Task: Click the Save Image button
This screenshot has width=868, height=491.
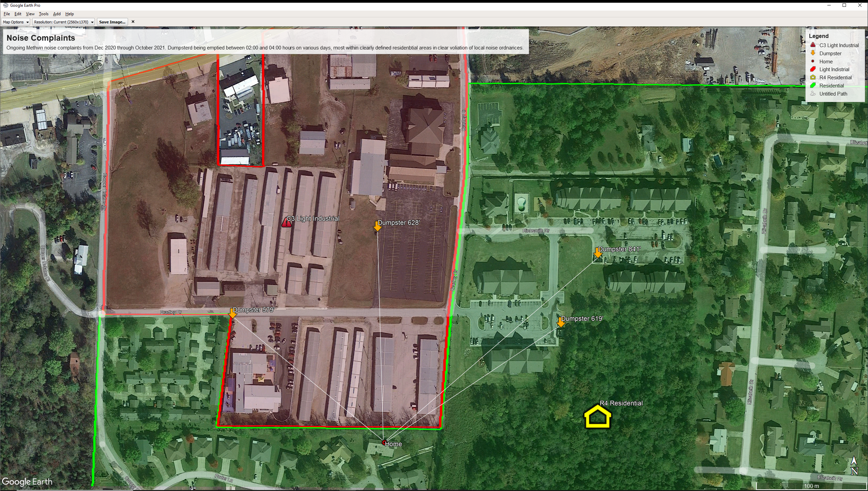Action: point(112,22)
